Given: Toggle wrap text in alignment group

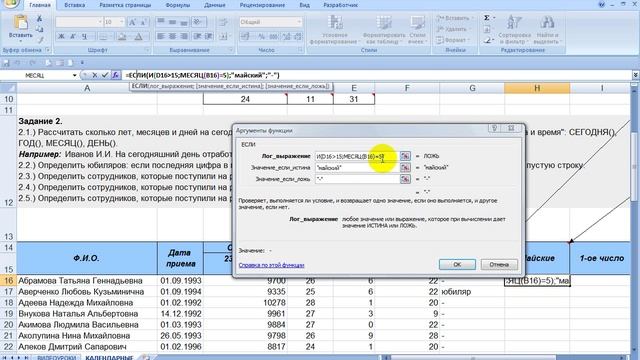Looking at the screenshot, I should [x=223, y=22].
